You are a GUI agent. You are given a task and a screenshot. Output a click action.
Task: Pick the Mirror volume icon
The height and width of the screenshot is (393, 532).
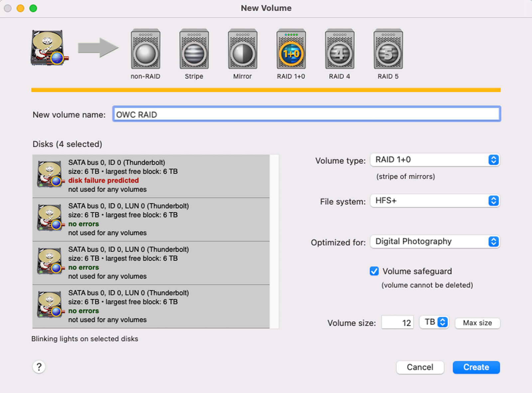pos(242,50)
